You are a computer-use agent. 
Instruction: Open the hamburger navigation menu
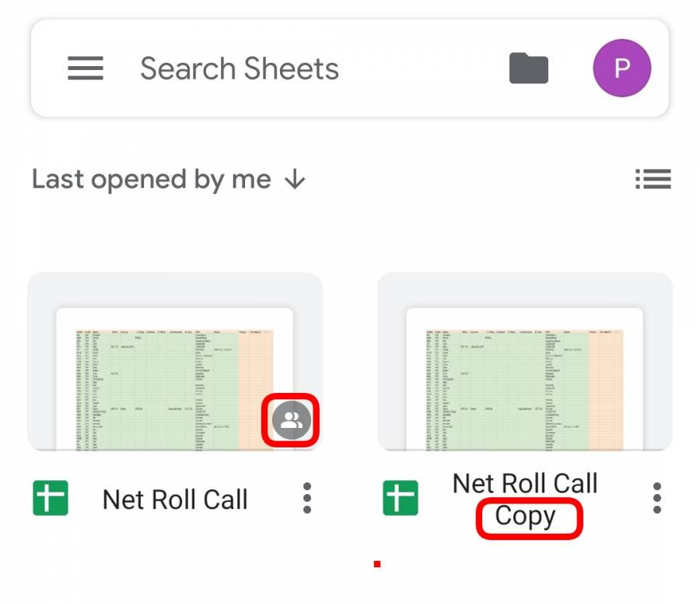[x=86, y=68]
